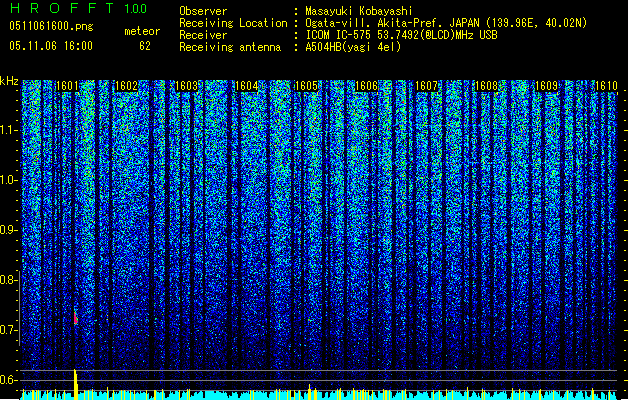Click the 1610 time marker

[606, 86]
